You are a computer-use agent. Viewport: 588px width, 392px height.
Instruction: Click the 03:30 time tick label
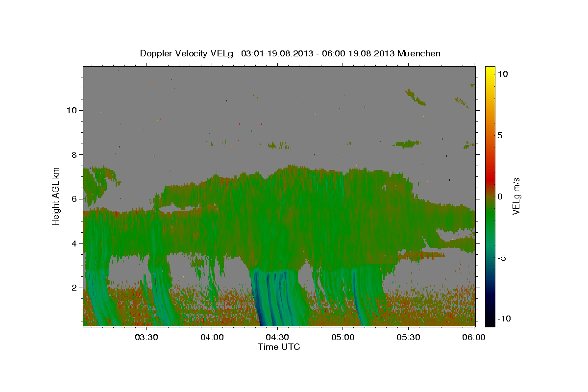[x=146, y=337]
